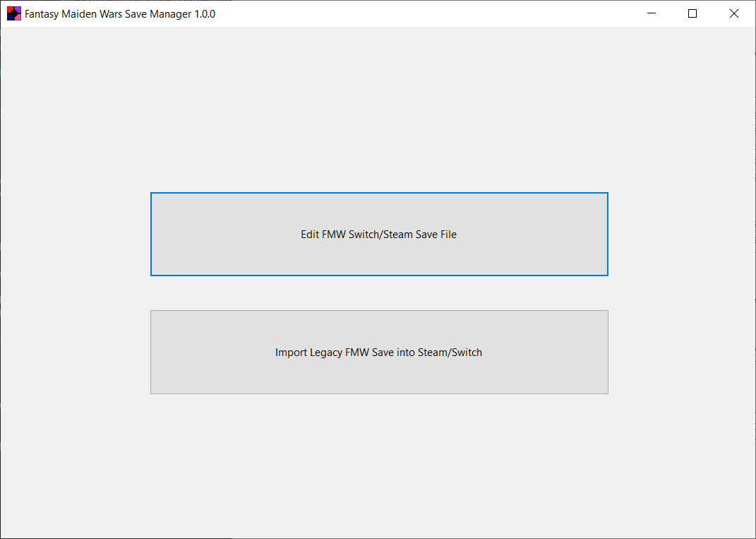
Task: Close the Fantasy Maiden Wars Save Manager
Action: pos(734,13)
